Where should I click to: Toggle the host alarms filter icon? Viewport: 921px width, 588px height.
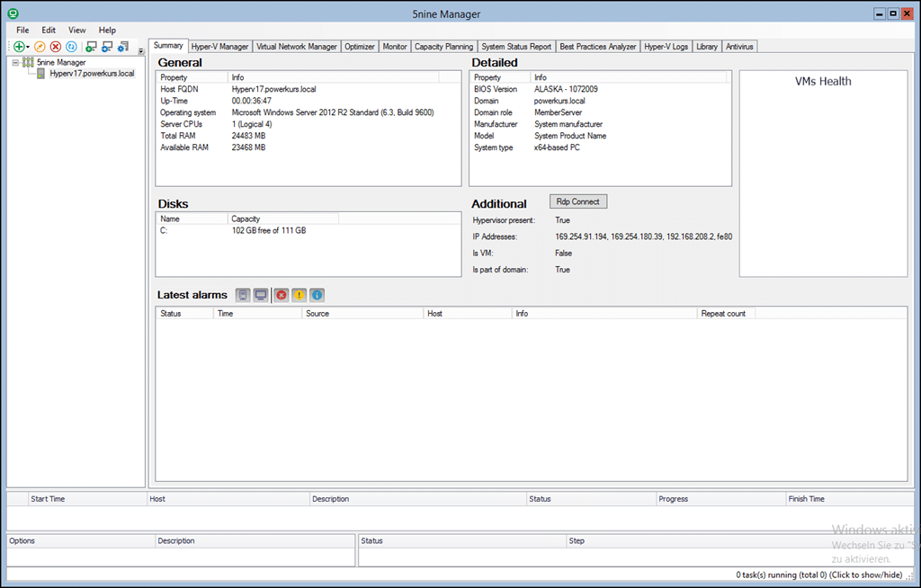point(243,295)
